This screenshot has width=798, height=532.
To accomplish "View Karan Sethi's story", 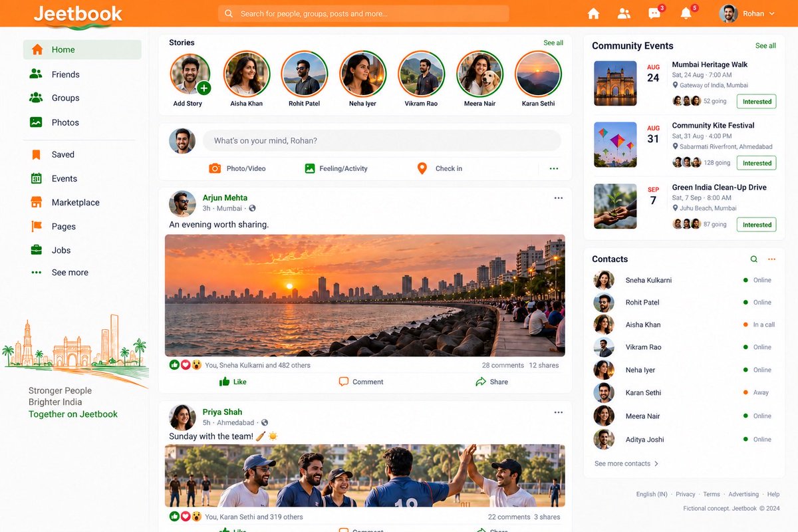I will 539,74.
